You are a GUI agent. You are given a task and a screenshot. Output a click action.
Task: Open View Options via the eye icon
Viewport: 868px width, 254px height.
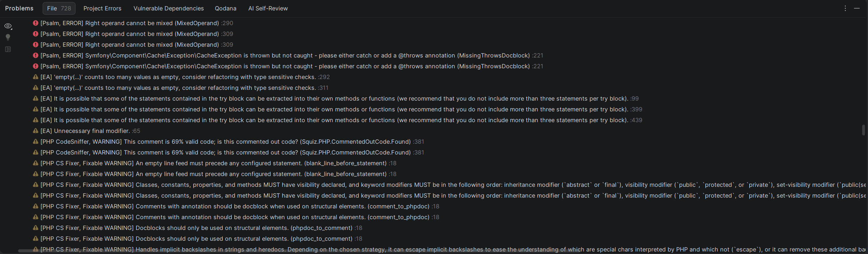8,26
